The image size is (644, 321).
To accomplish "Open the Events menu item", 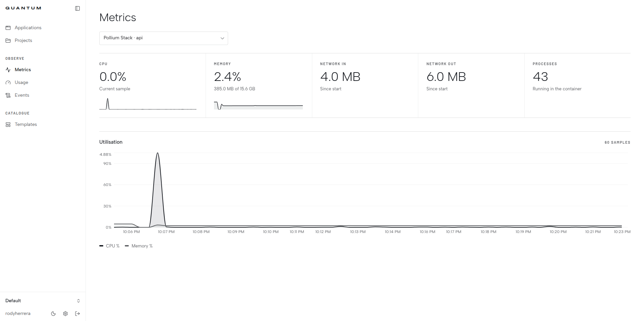I will click(x=22, y=95).
